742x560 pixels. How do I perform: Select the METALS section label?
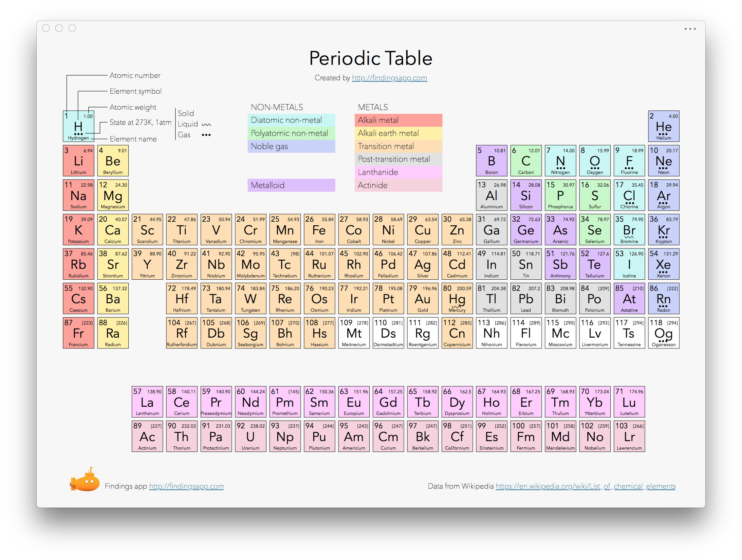(372, 107)
